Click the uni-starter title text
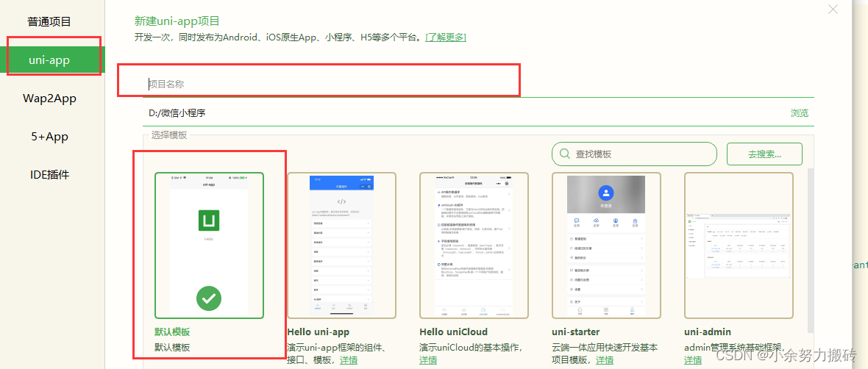 click(576, 332)
